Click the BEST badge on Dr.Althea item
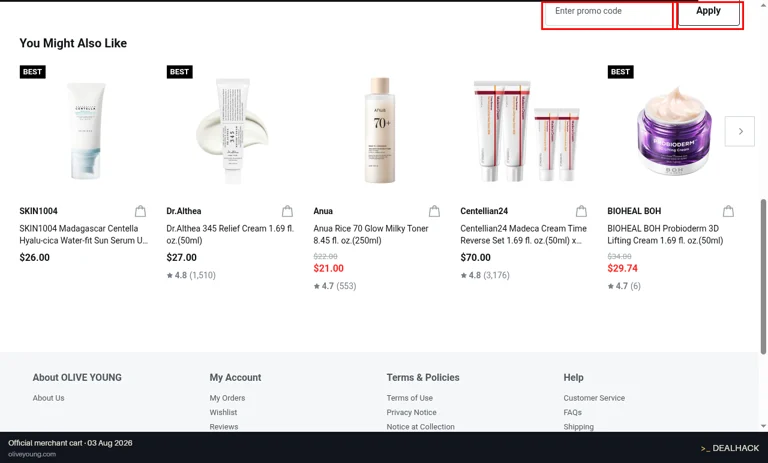Screen dimensions: 768x463 179,72
